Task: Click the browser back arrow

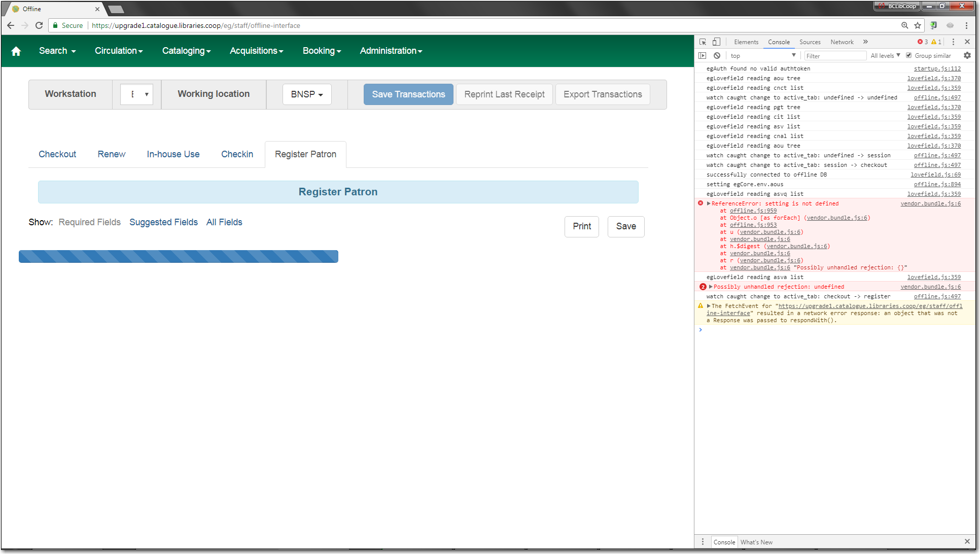Action: tap(11, 25)
